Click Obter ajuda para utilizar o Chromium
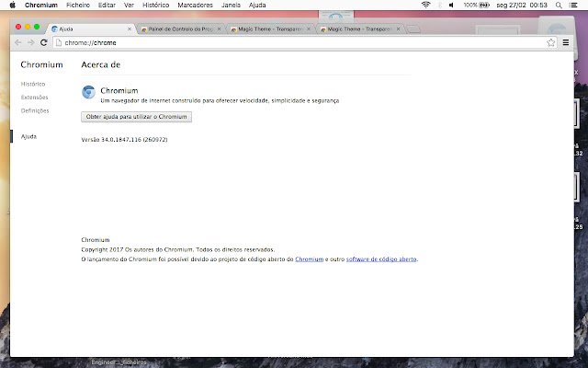 137,117
